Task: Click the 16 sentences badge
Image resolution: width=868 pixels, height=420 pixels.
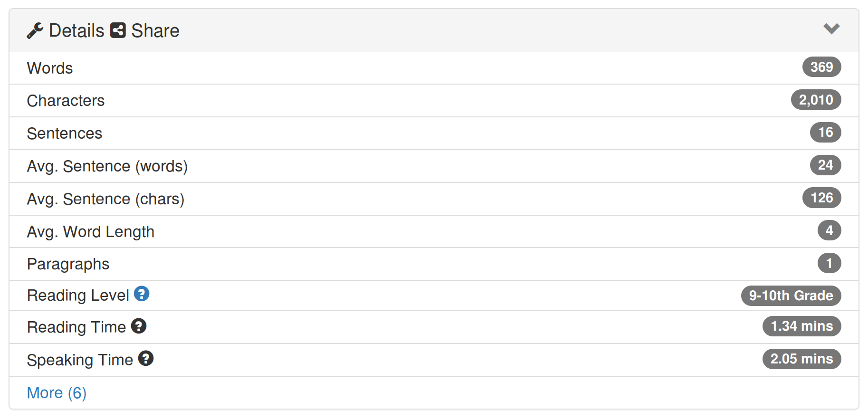Action: pos(825,132)
